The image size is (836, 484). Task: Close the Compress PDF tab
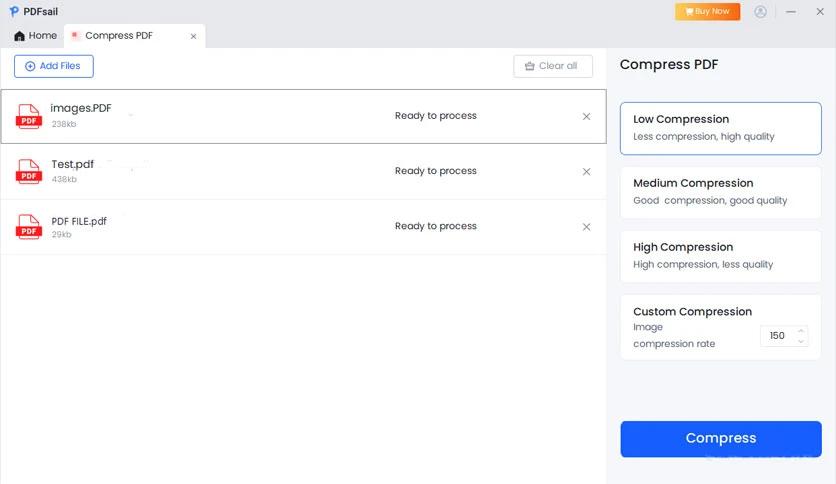pos(193,37)
